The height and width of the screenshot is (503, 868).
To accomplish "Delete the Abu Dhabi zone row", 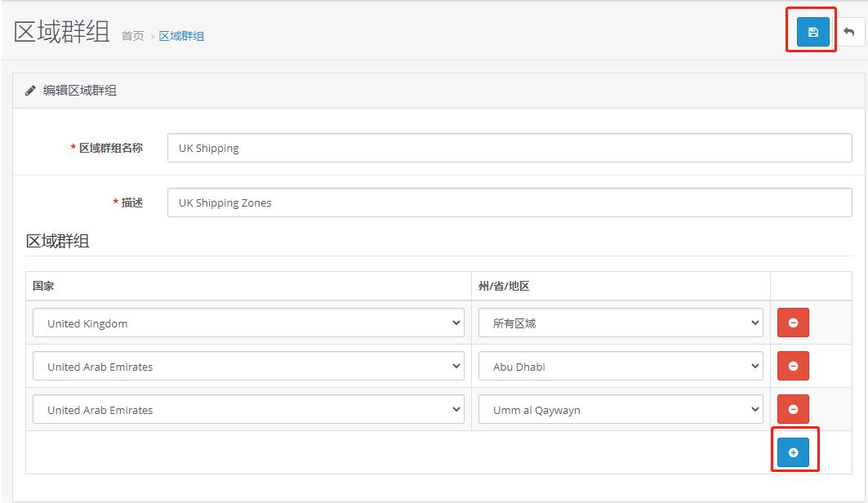I will click(792, 367).
